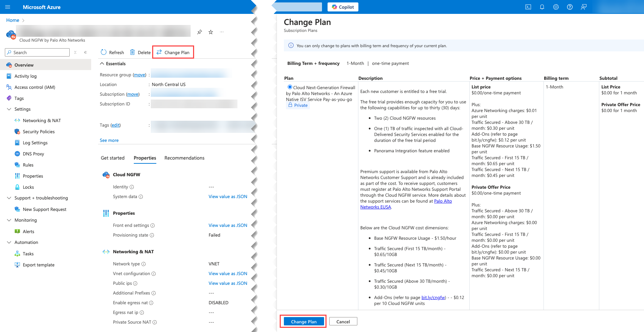This screenshot has width=644, height=332.
Task: Pin the resource to dashboard
Action: pos(200,32)
